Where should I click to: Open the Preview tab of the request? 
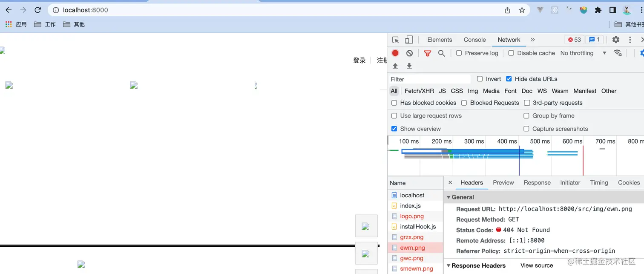(503, 182)
